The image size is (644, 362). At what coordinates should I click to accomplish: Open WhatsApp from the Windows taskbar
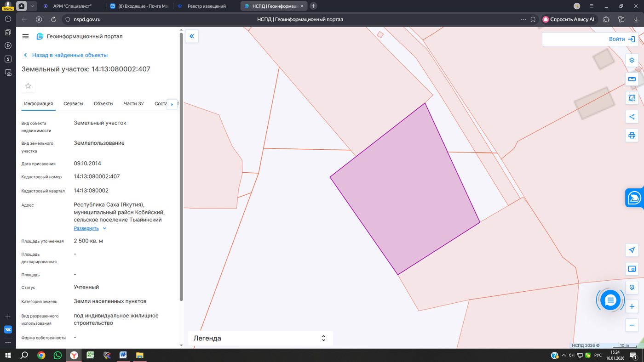coord(57,355)
